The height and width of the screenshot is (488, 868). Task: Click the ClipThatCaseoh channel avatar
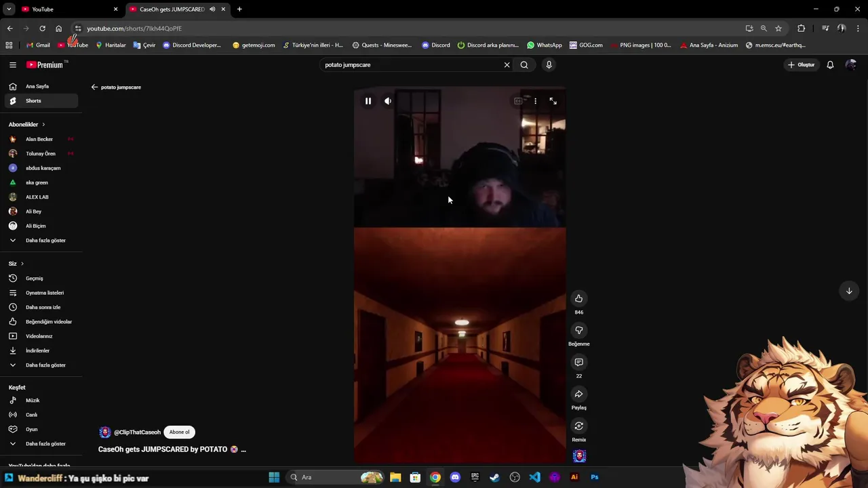[104, 432]
